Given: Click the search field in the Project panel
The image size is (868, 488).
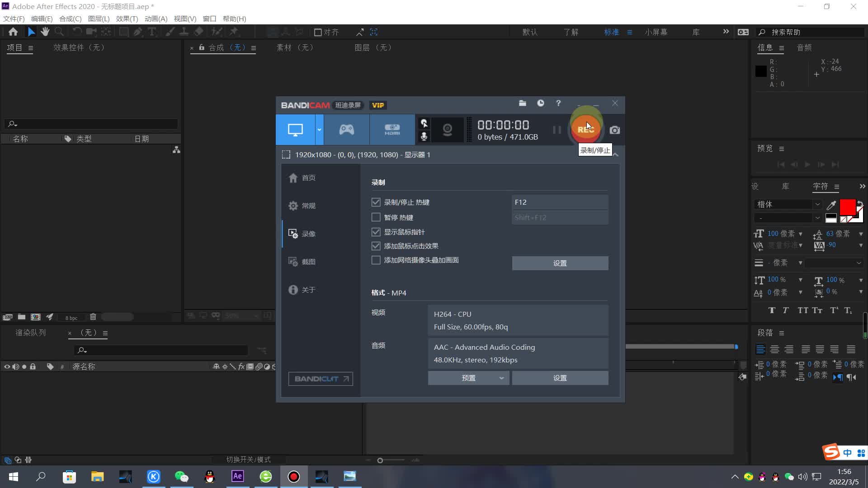Looking at the screenshot, I should pos(90,123).
